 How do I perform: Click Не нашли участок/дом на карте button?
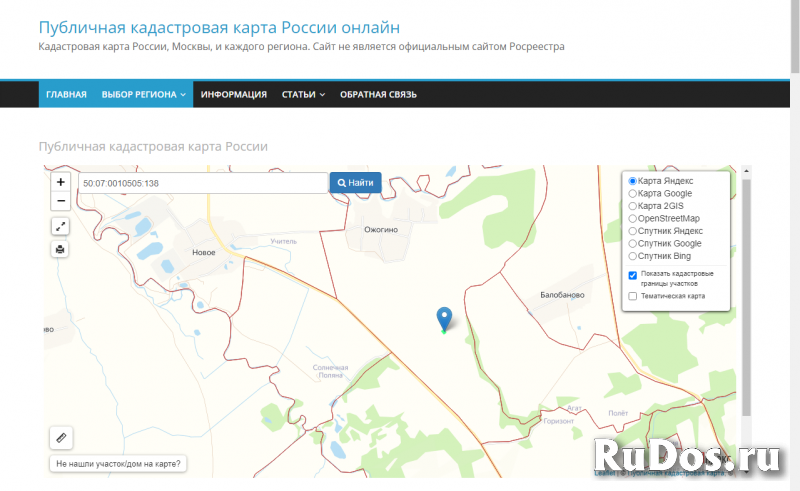click(x=118, y=464)
